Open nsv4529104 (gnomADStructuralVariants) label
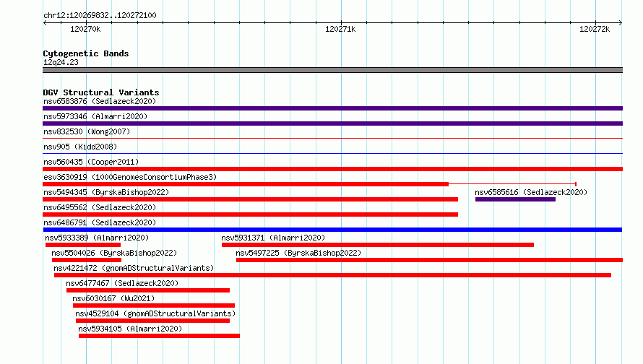 tap(155, 313)
